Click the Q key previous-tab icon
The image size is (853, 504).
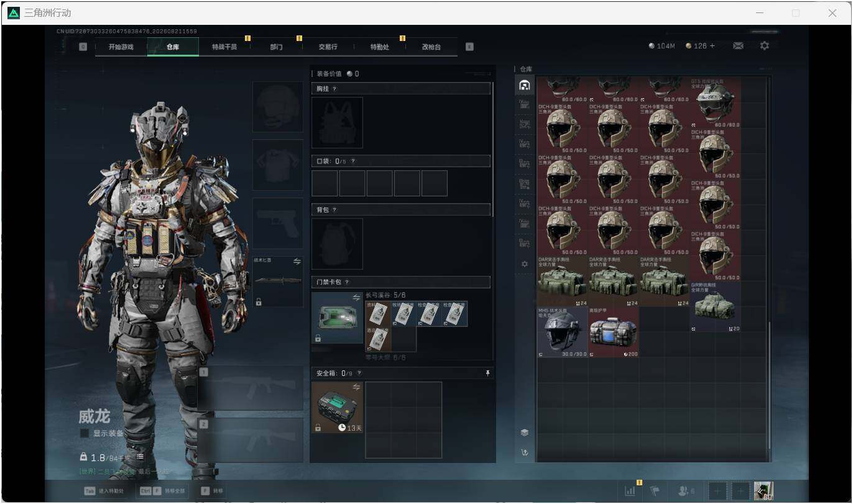[83, 47]
